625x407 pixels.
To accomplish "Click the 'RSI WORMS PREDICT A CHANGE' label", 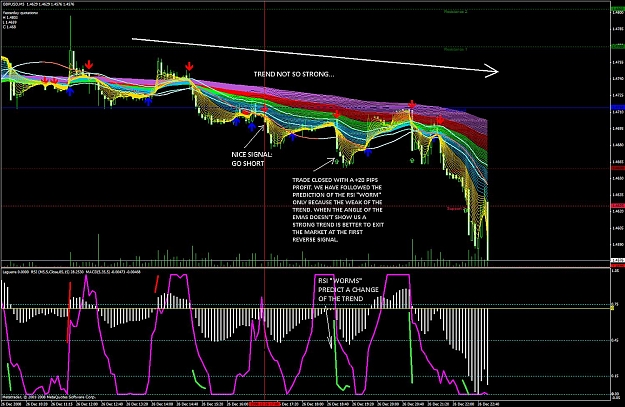I will tap(348, 289).
